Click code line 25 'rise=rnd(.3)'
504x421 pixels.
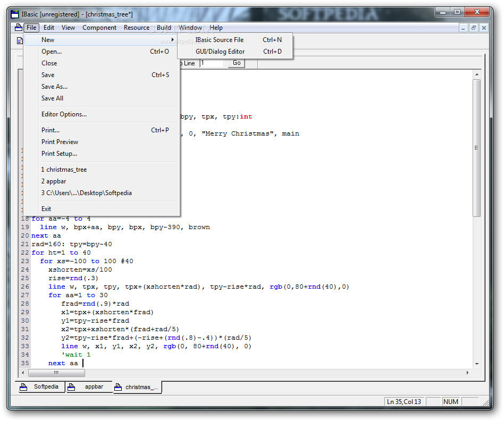73,279
